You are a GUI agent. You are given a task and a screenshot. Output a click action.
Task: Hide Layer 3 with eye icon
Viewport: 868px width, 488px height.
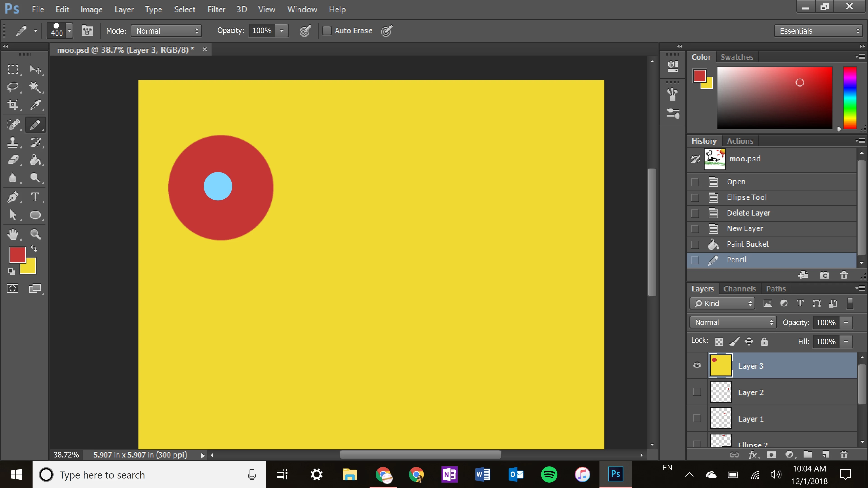pyautogui.click(x=697, y=365)
